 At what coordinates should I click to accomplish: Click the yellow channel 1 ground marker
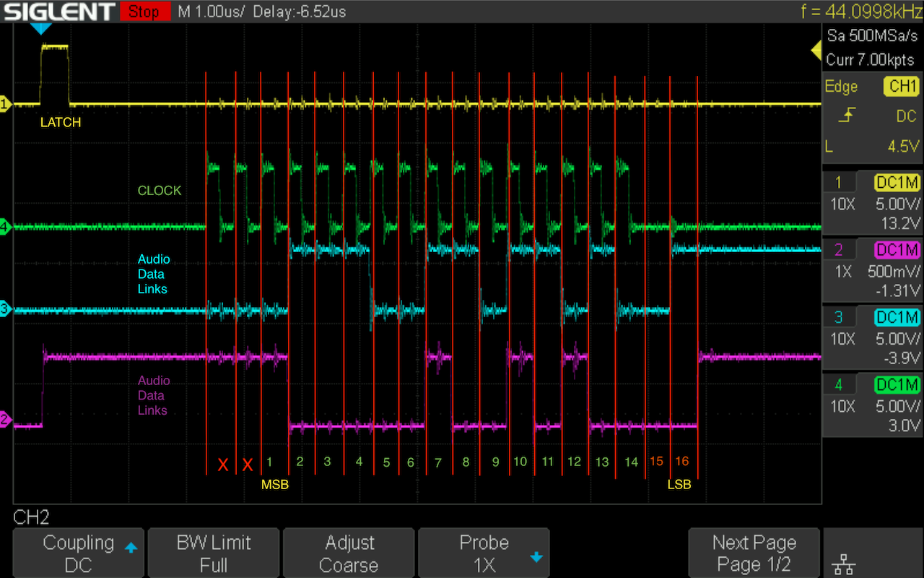coord(6,105)
